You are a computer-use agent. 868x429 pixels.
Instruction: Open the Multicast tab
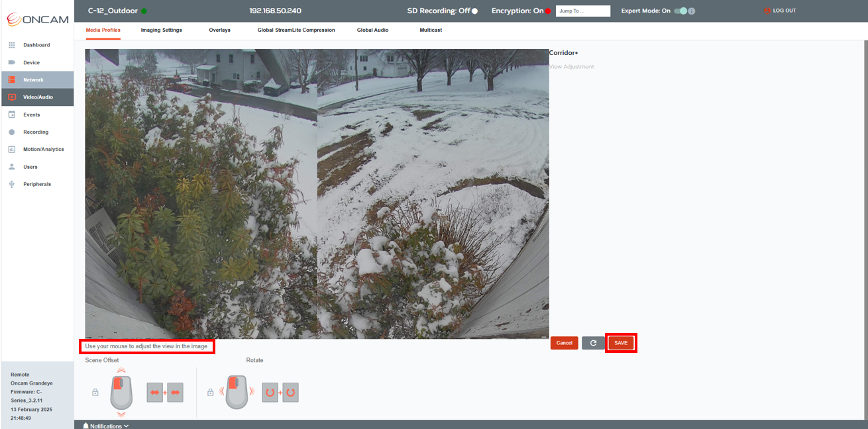431,30
